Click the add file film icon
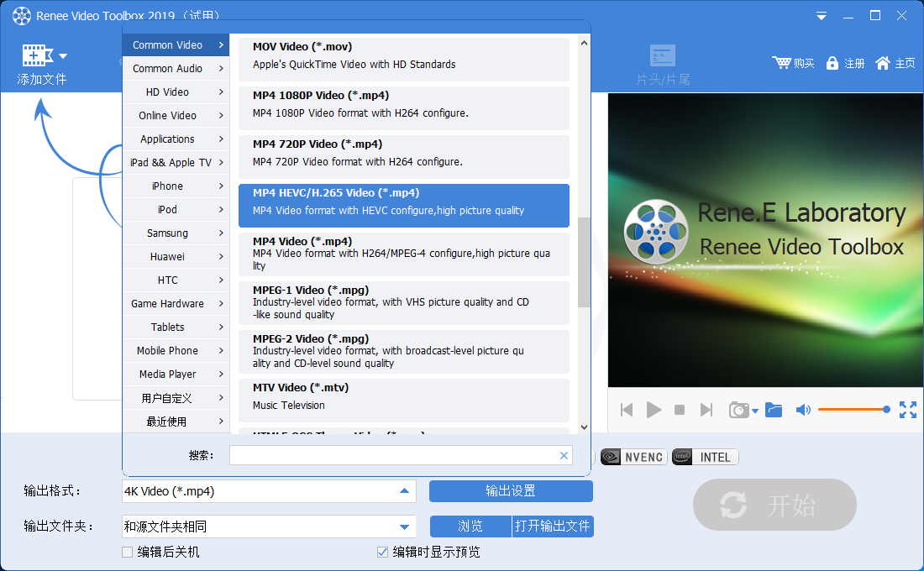The height and width of the screenshot is (571, 924). (38, 55)
